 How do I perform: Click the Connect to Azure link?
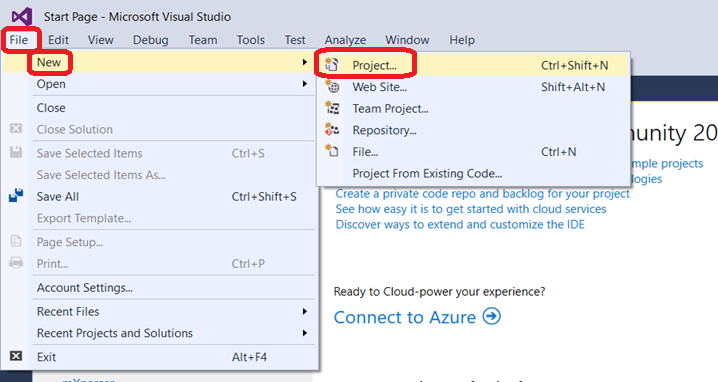tap(405, 317)
